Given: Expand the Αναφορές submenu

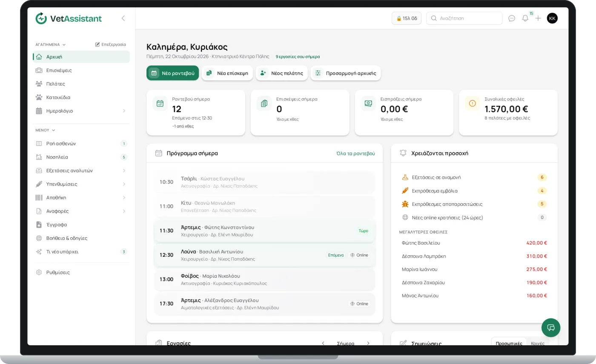Looking at the screenshot, I should 124,211.
